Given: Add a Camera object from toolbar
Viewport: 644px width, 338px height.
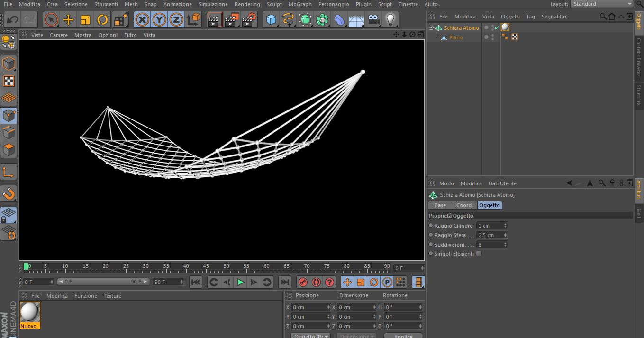Looking at the screenshot, I should (x=374, y=19).
